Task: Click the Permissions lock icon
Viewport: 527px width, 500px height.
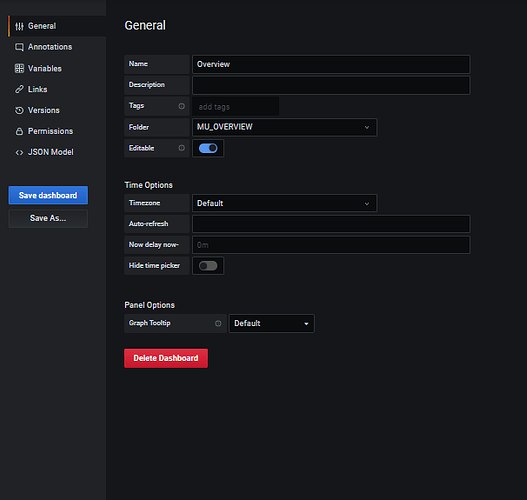Action: [19, 131]
